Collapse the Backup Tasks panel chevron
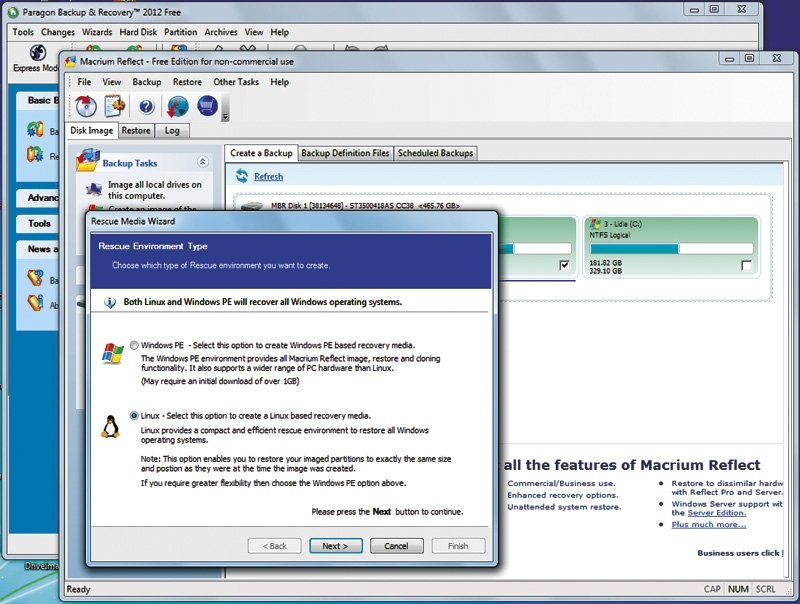This screenshot has width=800, height=604. pyautogui.click(x=203, y=162)
